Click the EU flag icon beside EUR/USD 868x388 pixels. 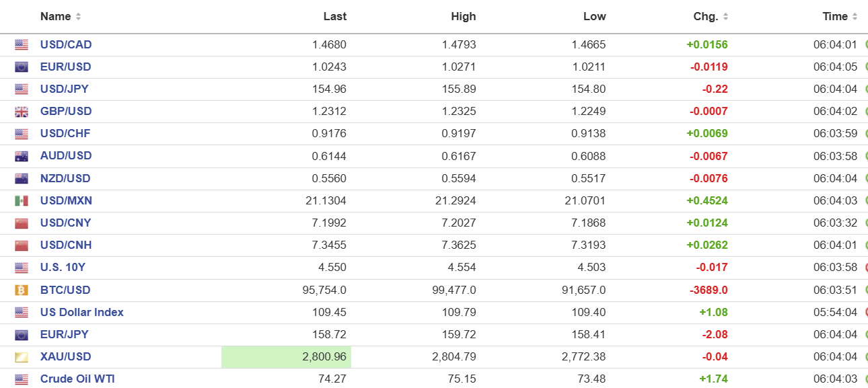coord(22,67)
